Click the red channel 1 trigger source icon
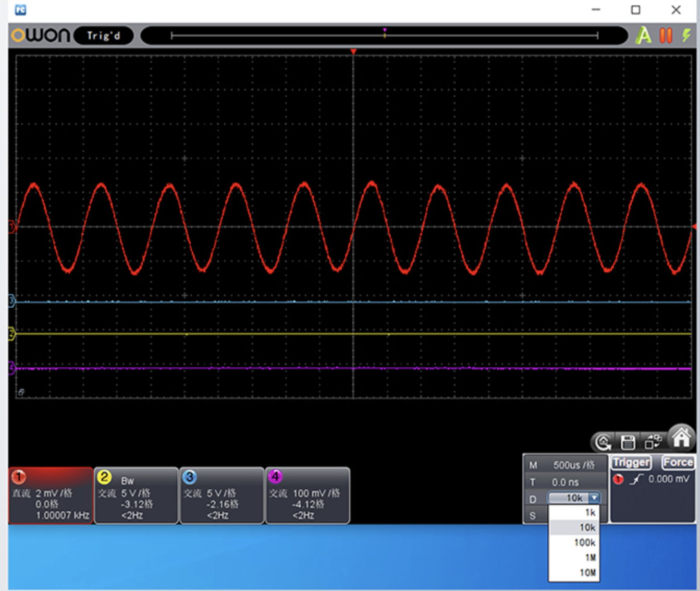Viewport: 700px width, 591px height. tap(618, 479)
